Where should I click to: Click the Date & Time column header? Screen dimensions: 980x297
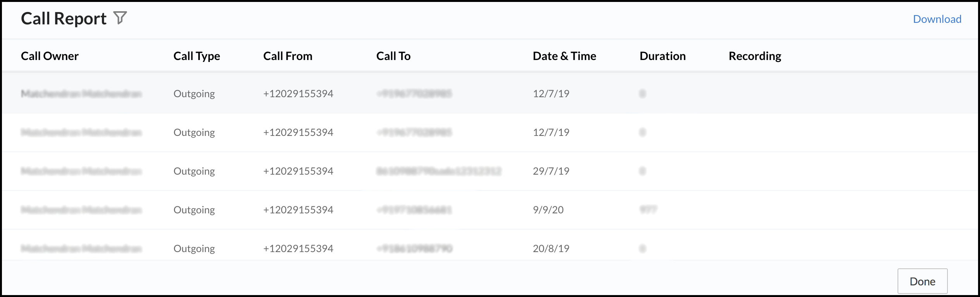coord(564,56)
